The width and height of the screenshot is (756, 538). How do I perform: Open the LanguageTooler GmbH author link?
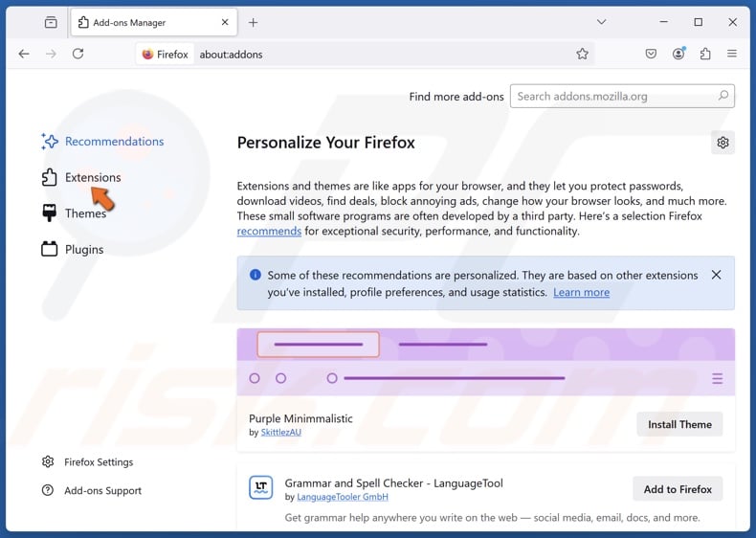[343, 497]
